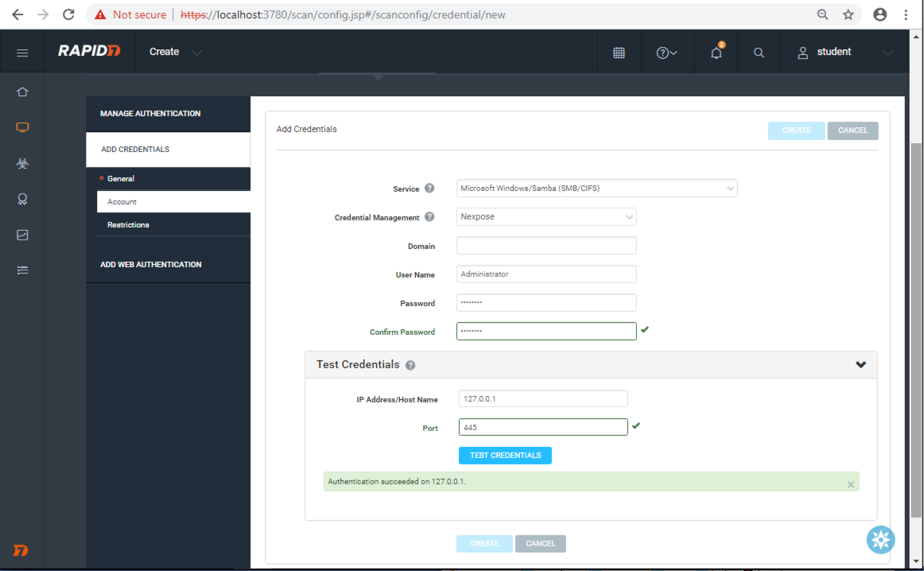Open the snowflake floating widget button
Image resolution: width=924 pixels, height=571 pixels.
[880, 540]
